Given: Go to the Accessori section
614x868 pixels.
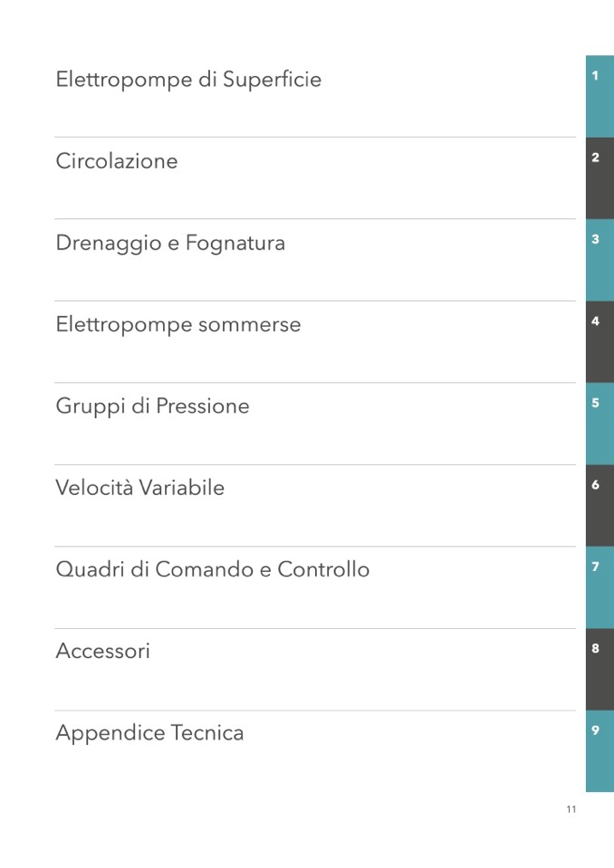Looking at the screenshot, I should coord(102,652).
